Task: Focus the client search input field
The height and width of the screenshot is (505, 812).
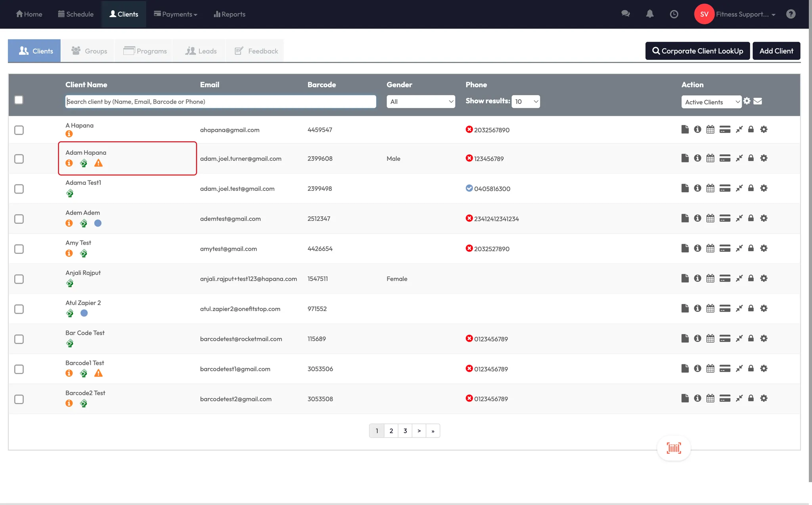Action: tap(220, 102)
